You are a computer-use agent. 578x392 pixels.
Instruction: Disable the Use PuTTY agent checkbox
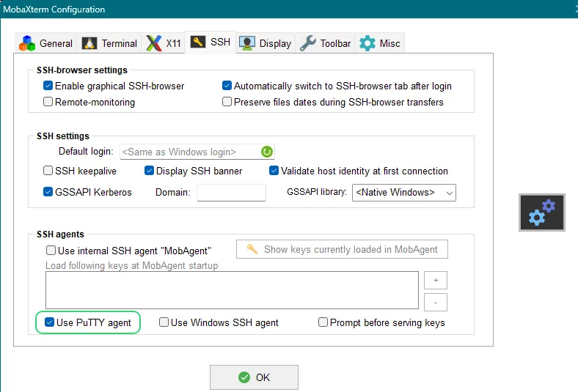click(49, 322)
